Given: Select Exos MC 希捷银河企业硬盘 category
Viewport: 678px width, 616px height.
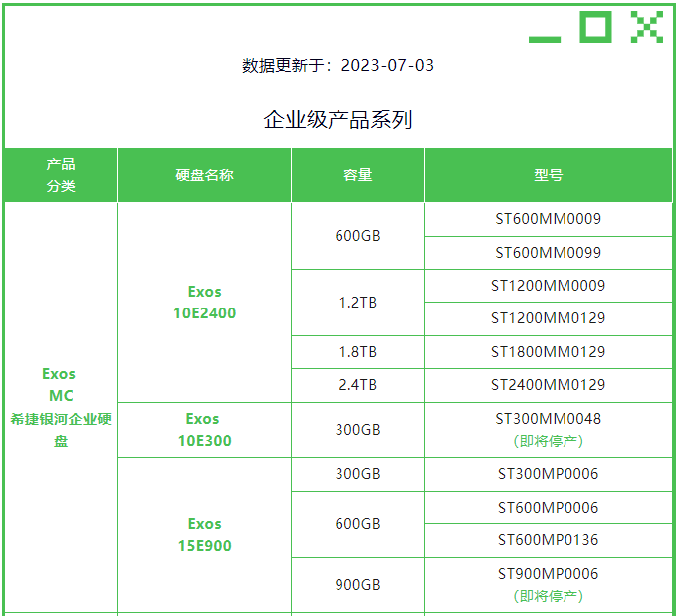Looking at the screenshot, I should coord(60,407).
